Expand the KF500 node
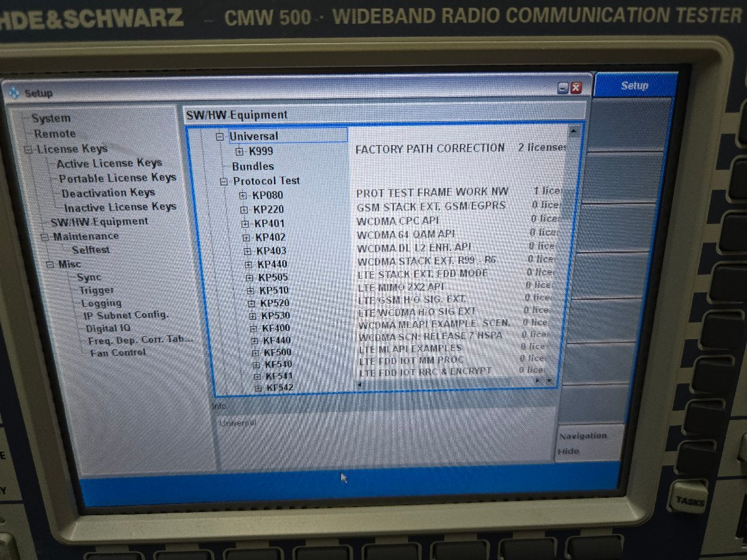747x560 pixels. (256, 353)
